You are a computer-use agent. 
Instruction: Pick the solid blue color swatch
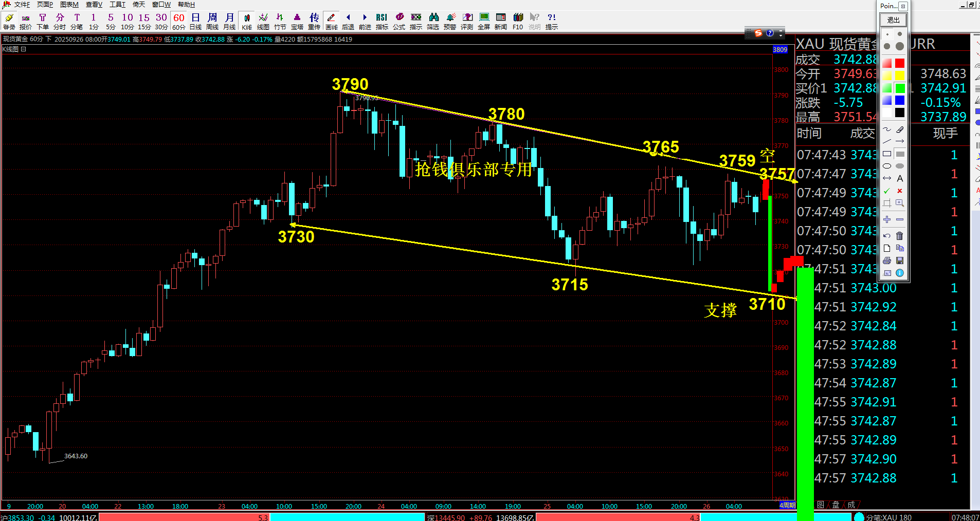click(x=900, y=100)
